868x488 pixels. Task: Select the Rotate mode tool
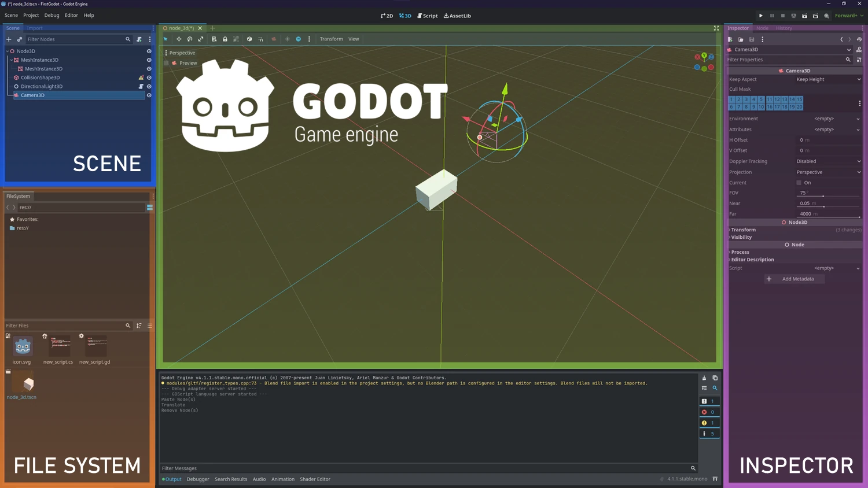click(x=190, y=39)
